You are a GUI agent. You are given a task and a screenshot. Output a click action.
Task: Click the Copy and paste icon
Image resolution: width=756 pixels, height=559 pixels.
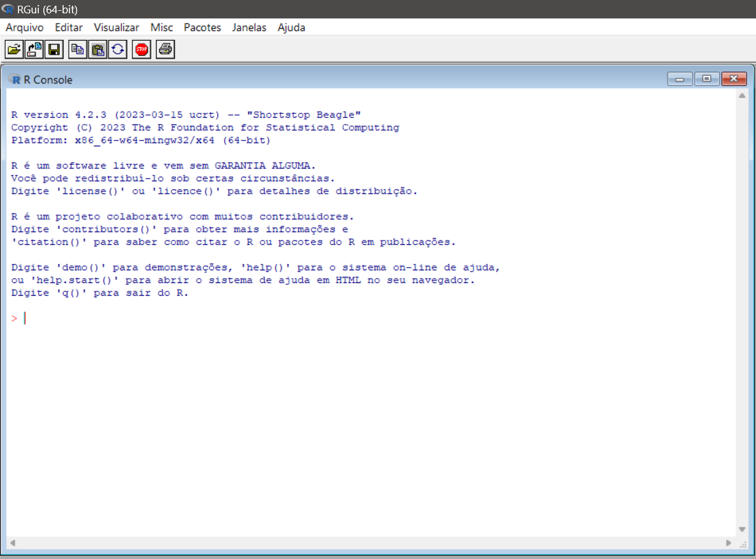(118, 49)
